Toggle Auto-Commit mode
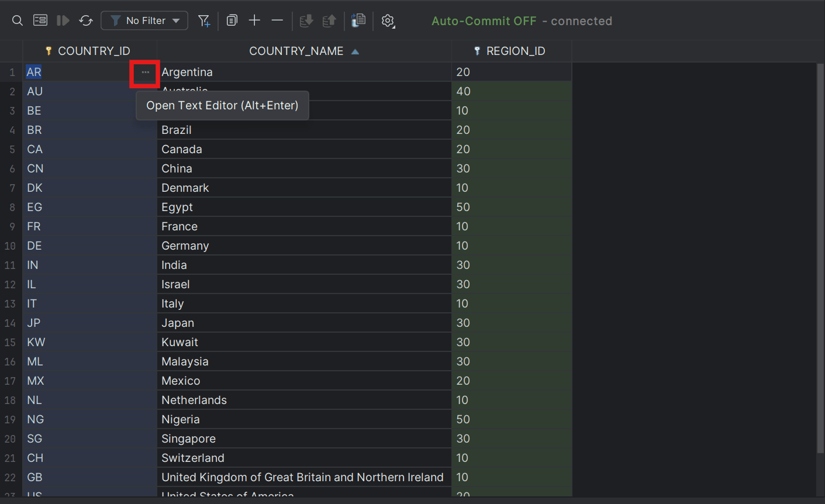 click(484, 20)
